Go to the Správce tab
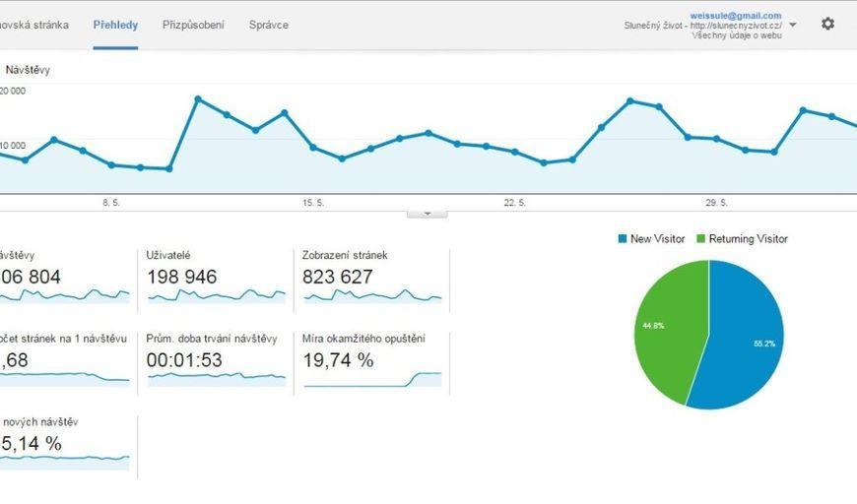The height and width of the screenshot is (504, 857). 269,25
